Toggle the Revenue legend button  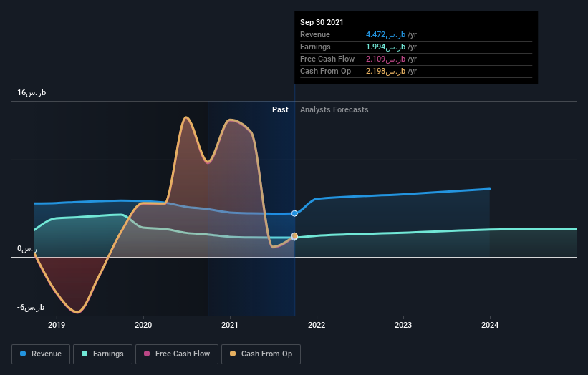pyautogui.click(x=41, y=354)
